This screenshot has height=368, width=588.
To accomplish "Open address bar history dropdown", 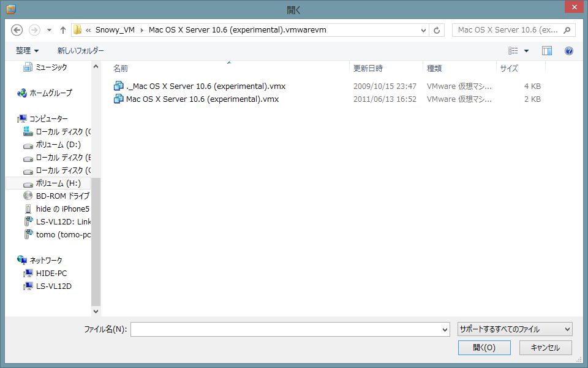I will [423, 30].
